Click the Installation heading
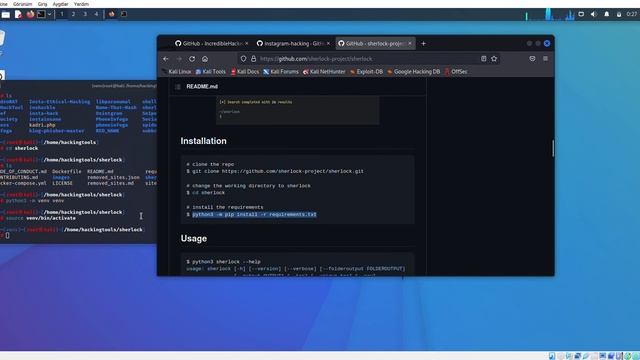Image resolution: width=640 pixels, height=360 pixels. (x=203, y=141)
